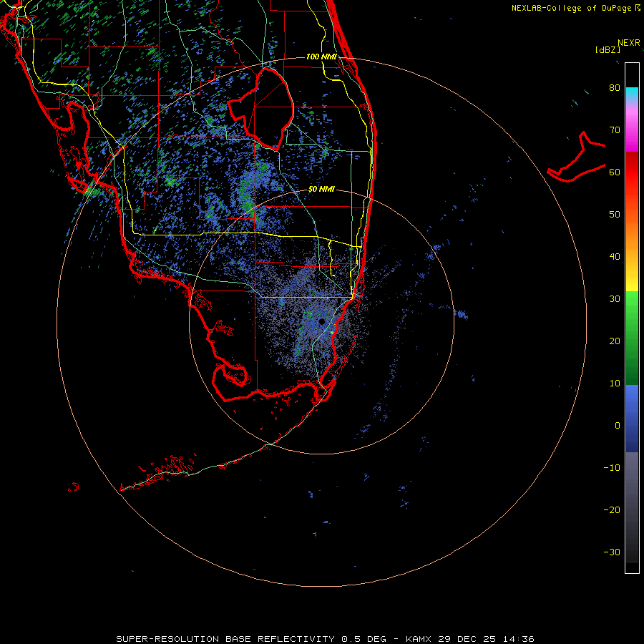The width and height of the screenshot is (644, 644).
Task: Click the 40 value on dBZ scale
Action: (x=615, y=257)
